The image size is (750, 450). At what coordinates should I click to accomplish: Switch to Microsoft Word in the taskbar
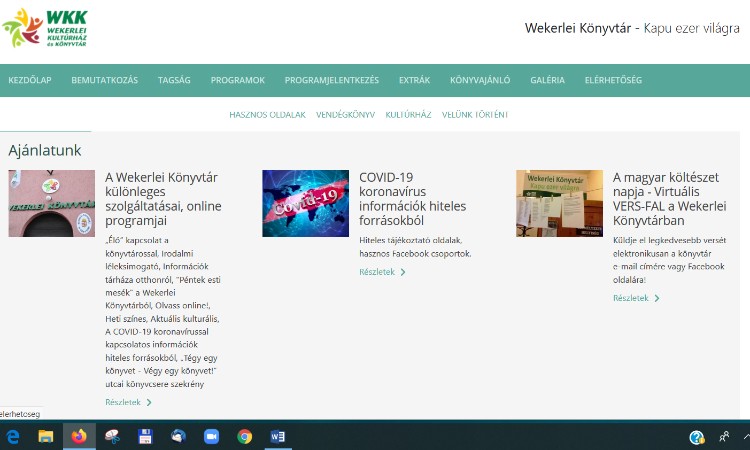point(277,436)
